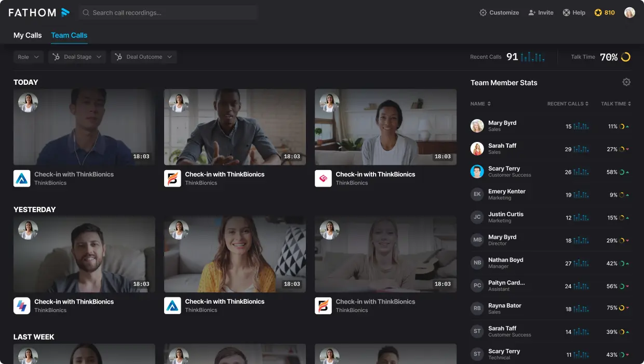This screenshot has height=364, width=644.
Task: Open Team Member Stats settings gear
Action: (x=626, y=82)
